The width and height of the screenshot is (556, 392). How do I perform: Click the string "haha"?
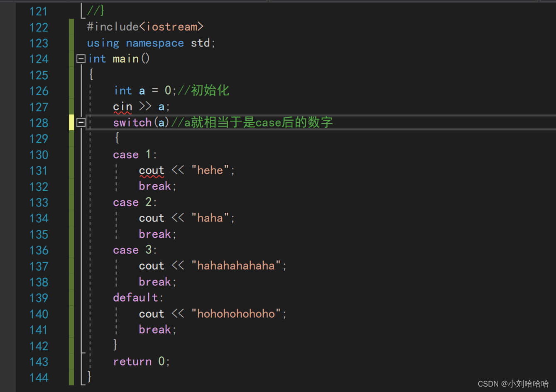[x=210, y=218]
